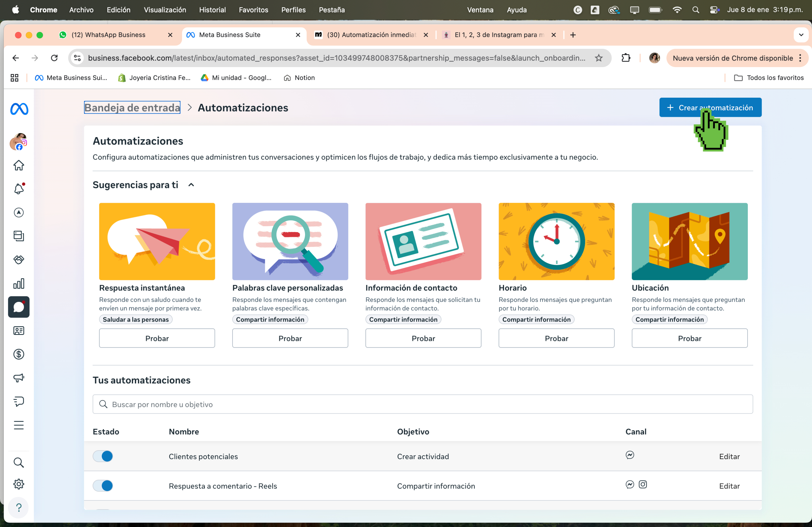The height and width of the screenshot is (527, 812).
Task: Toggle off Respuesta a comentario - Reels automation
Action: tap(103, 486)
